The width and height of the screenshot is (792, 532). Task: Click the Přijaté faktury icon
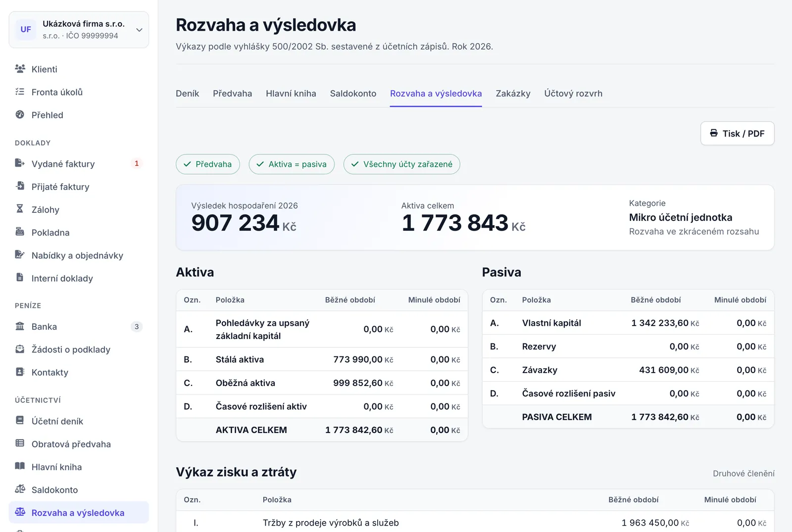[20, 186]
